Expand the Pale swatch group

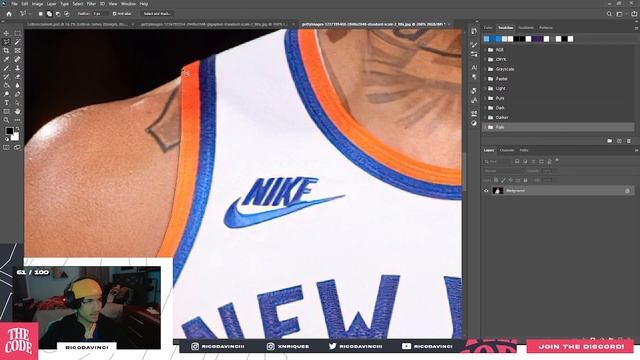485,127
